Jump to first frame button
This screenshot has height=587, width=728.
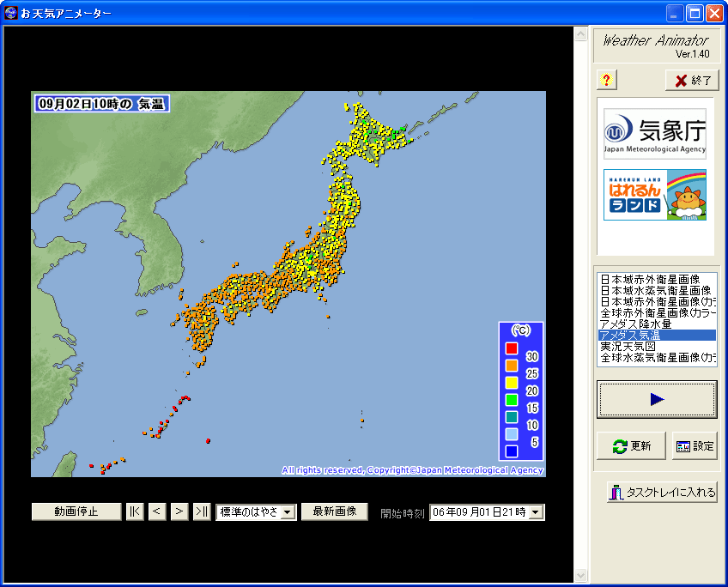[135, 511]
